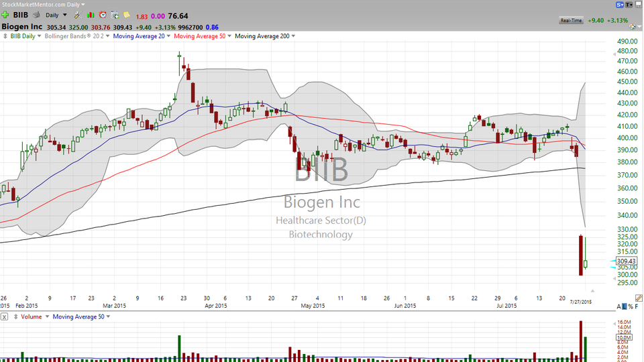Close the volume pane with X
This screenshot has width=644, height=362.
(4, 317)
